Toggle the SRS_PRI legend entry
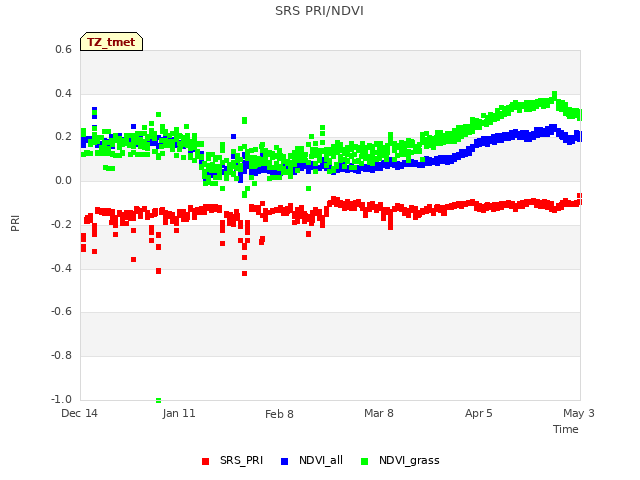 232,460
